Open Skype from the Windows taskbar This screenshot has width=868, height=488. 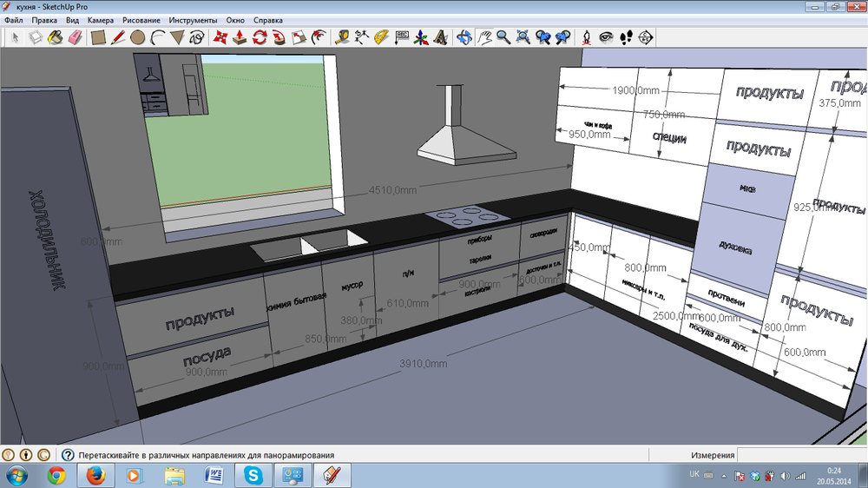pyautogui.click(x=253, y=475)
